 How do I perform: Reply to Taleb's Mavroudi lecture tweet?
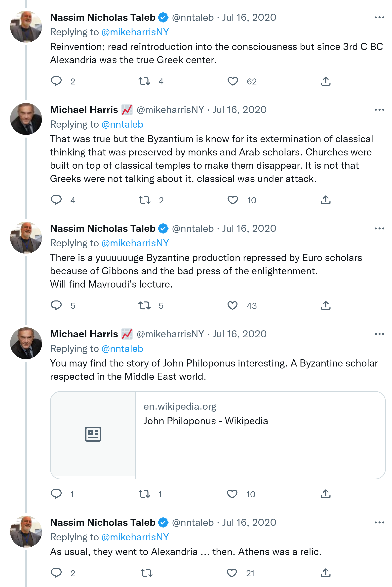pyautogui.click(x=56, y=305)
